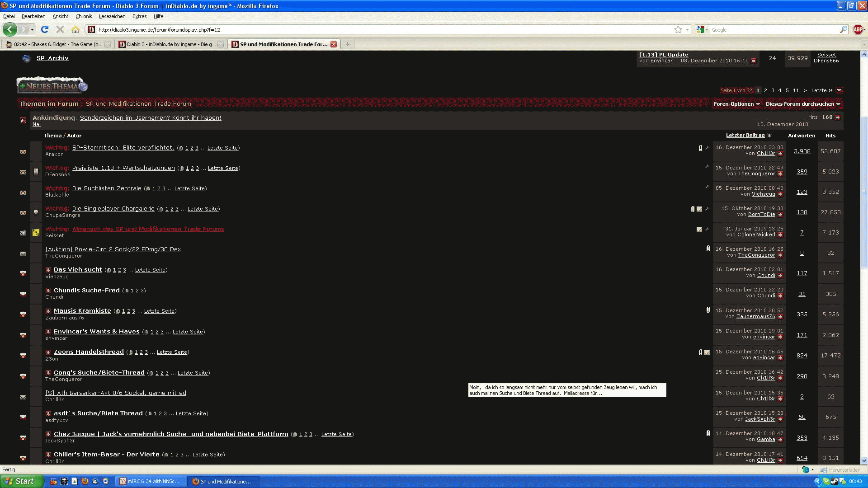
Task: Open the Start menu
Action: tap(22, 481)
